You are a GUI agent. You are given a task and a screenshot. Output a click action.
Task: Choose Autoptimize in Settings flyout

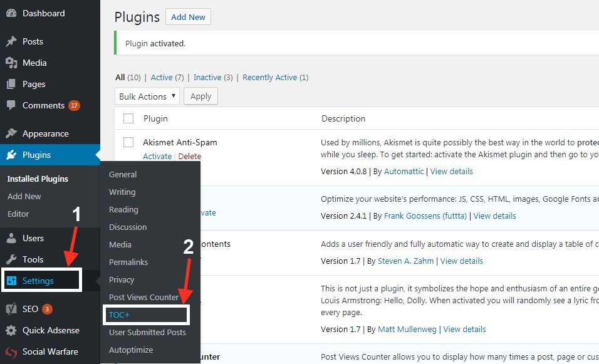pyautogui.click(x=131, y=350)
